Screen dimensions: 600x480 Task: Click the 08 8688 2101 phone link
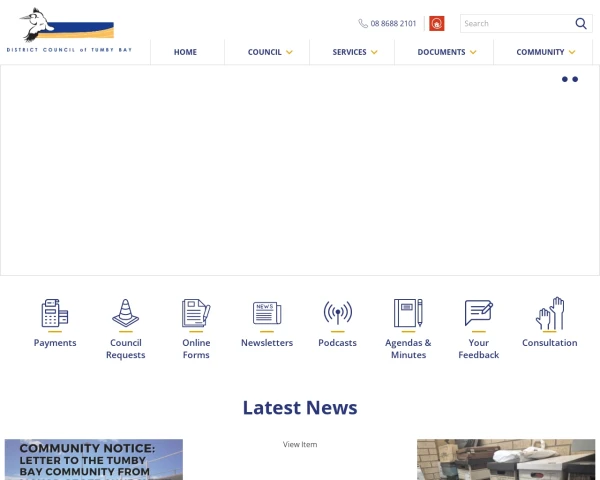pos(393,23)
